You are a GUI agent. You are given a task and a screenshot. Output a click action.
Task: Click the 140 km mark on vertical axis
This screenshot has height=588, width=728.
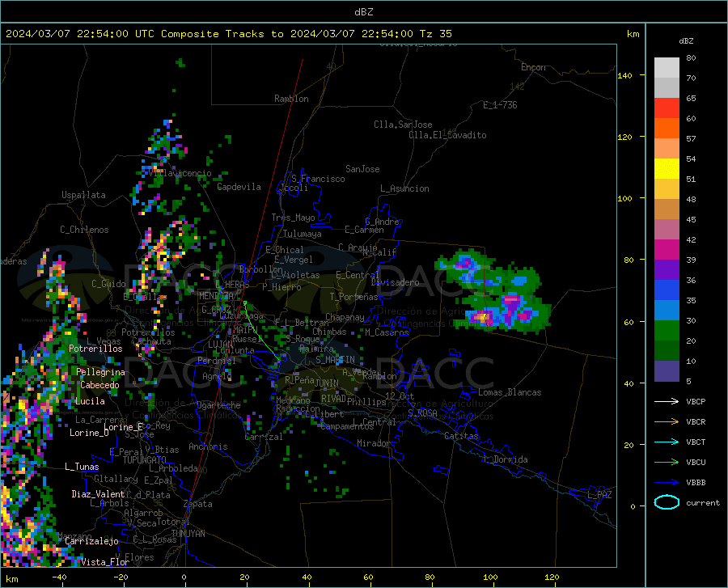coord(625,76)
